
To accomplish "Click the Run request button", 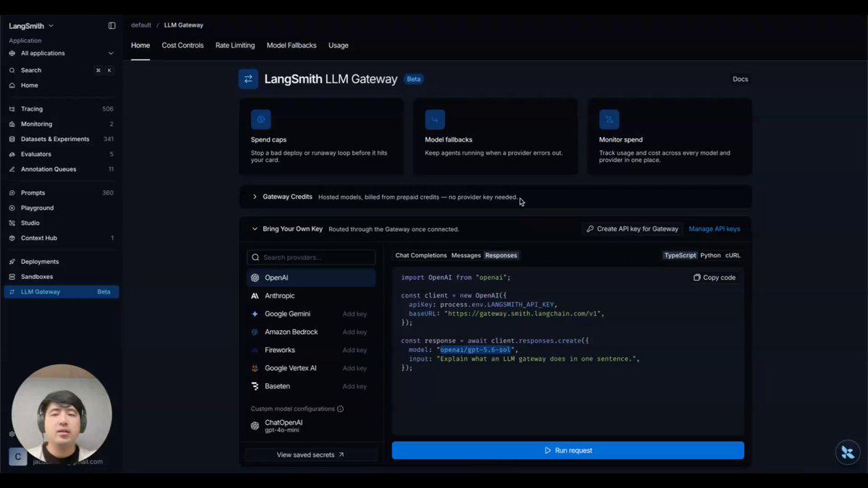I will (568, 450).
